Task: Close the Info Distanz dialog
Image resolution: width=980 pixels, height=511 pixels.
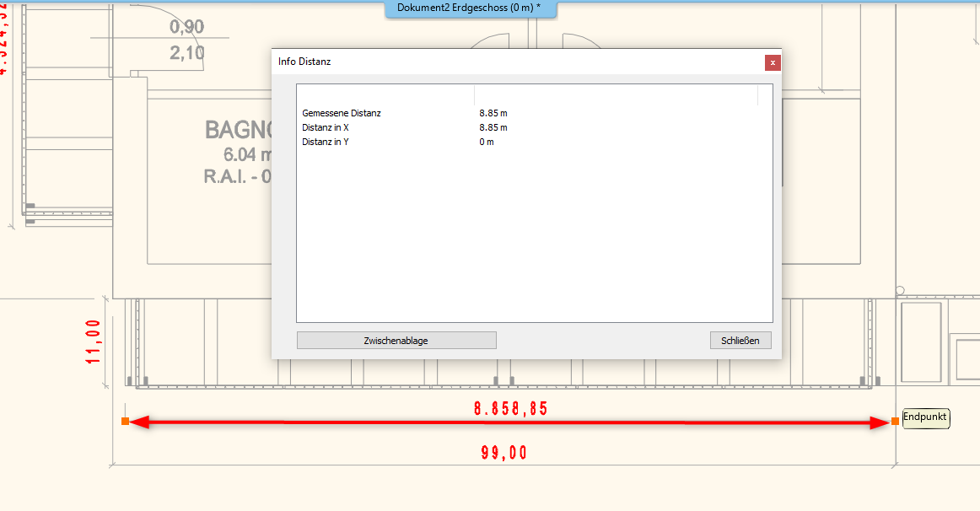Action: point(772,62)
